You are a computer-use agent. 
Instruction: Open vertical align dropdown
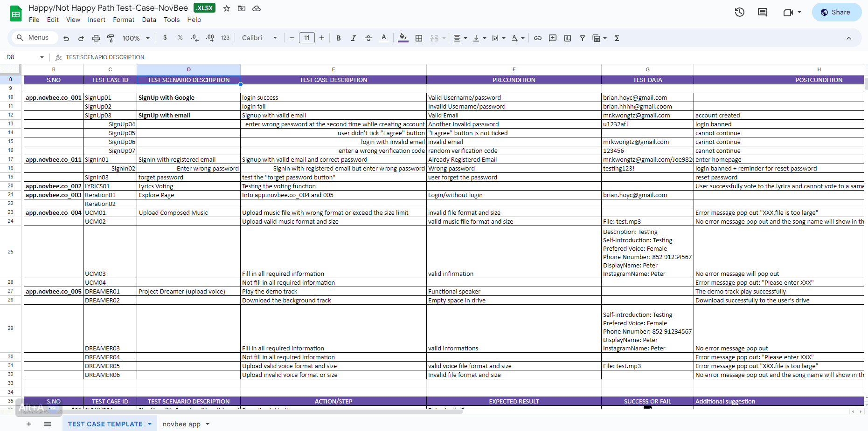tap(479, 38)
